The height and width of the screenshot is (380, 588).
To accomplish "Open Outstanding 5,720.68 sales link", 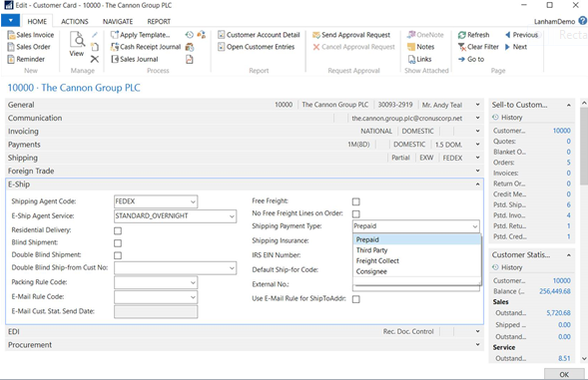I will tap(558, 312).
